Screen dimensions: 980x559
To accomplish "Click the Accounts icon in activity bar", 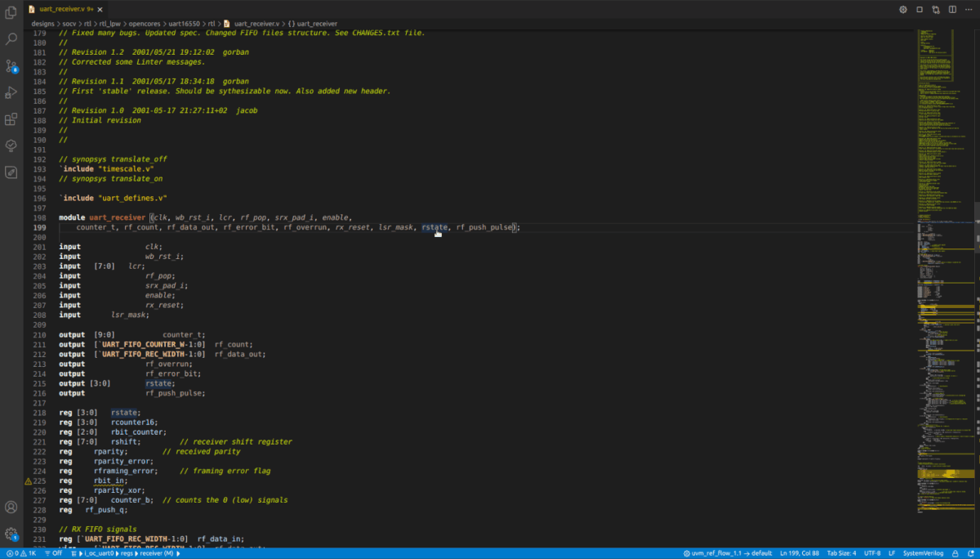I will click(11, 508).
